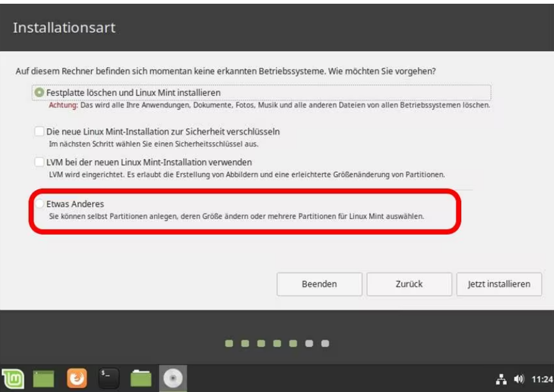
Task: Click the red 'Achtung' warning text
Action: [63, 105]
